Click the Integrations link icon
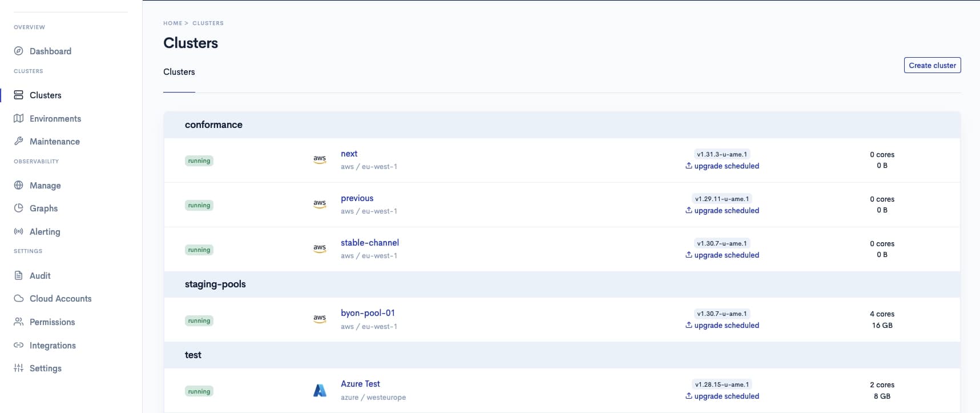This screenshot has width=980, height=413. coord(19,345)
